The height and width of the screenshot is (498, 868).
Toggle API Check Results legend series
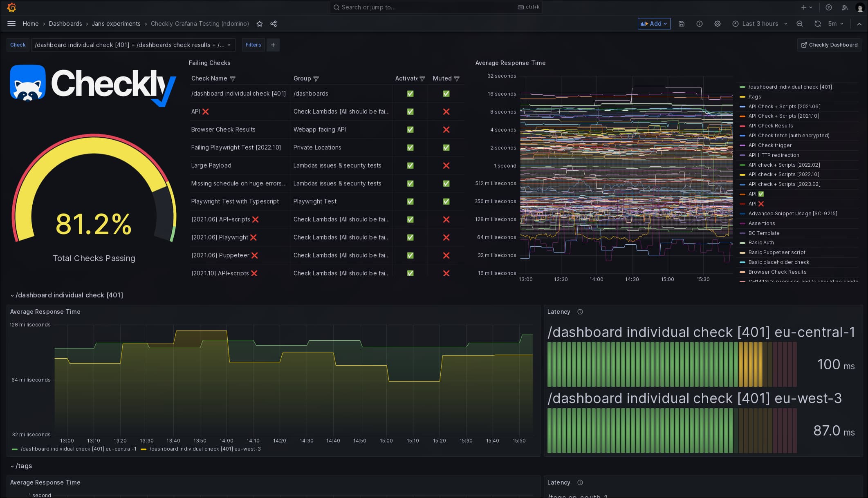(770, 126)
